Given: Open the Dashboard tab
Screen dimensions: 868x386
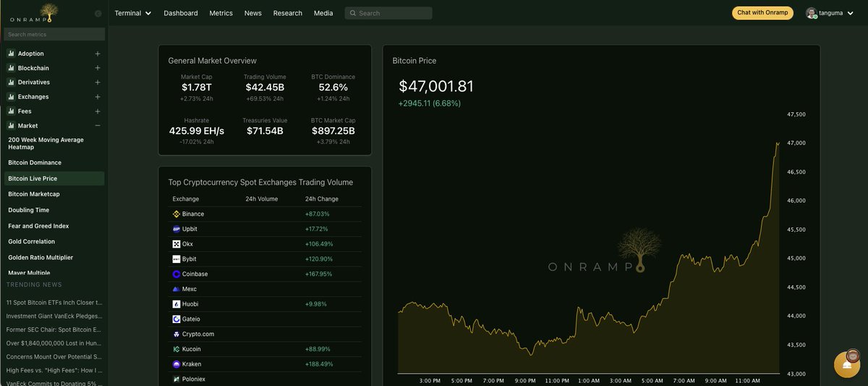Looking at the screenshot, I should (181, 13).
